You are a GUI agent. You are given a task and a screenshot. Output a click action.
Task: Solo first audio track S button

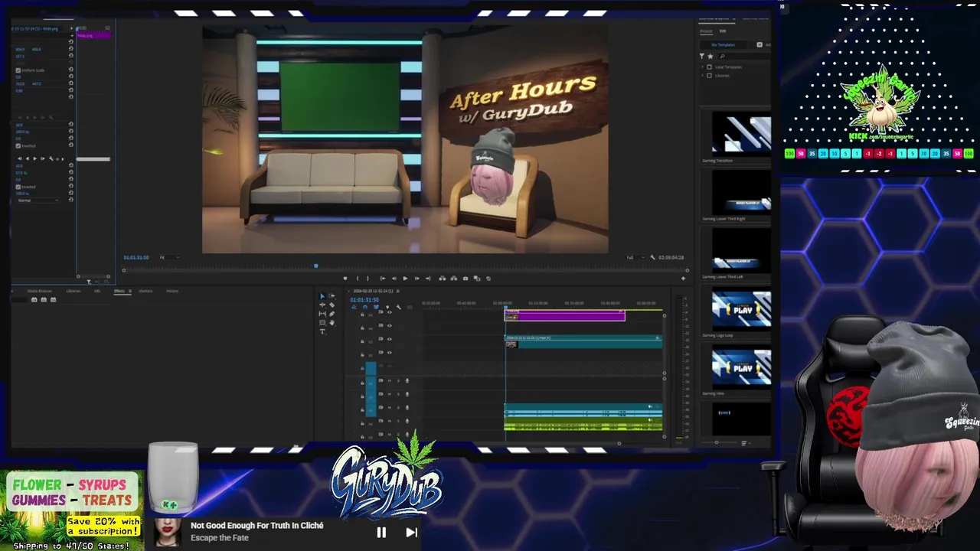pyautogui.click(x=398, y=381)
